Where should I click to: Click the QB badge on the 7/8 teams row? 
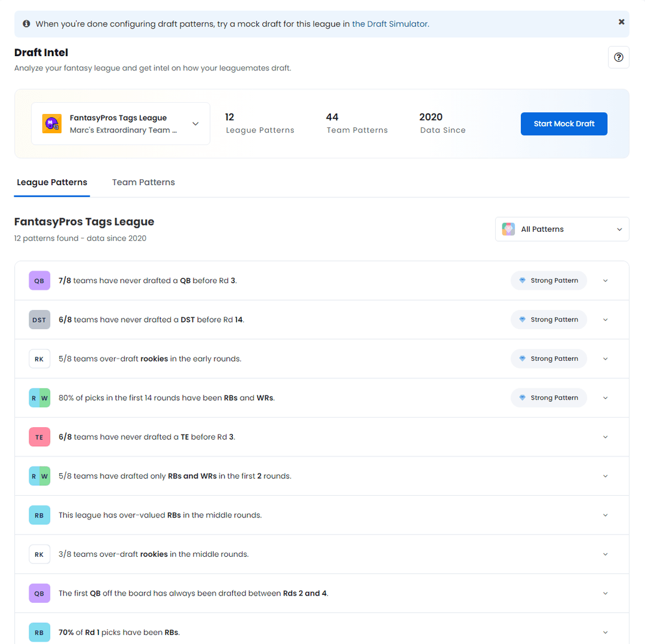coord(39,281)
